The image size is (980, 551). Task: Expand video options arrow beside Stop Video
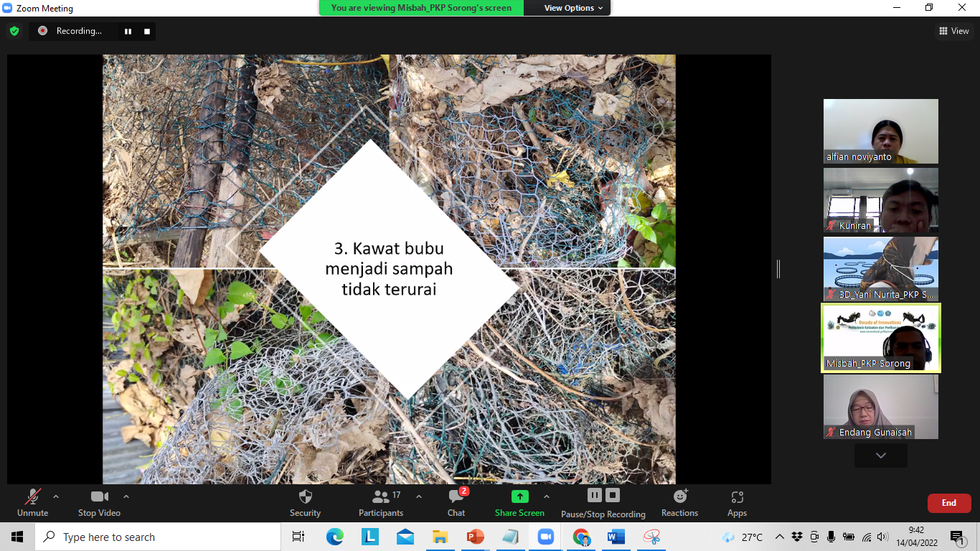(126, 496)
